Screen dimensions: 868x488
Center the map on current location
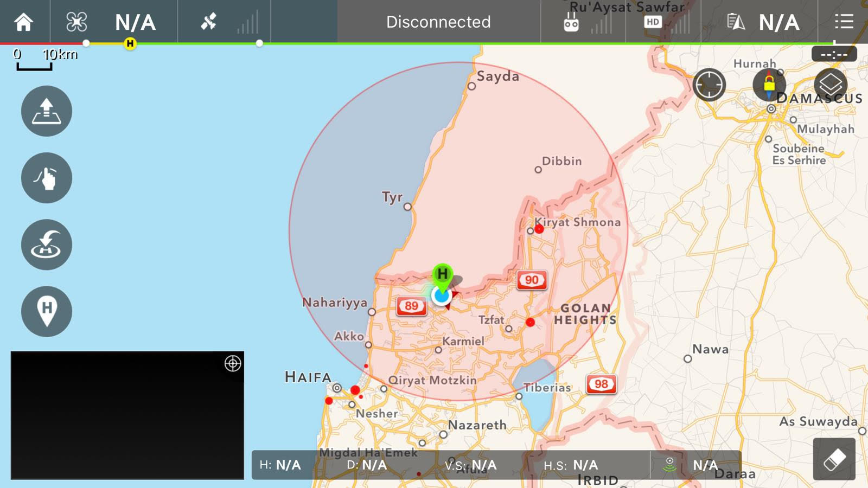click(x=709, y=85)
